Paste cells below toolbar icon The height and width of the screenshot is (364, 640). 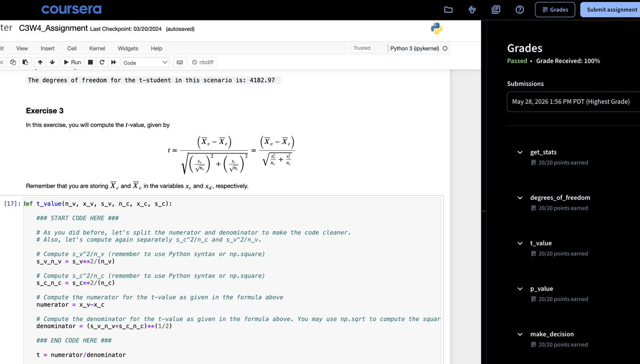pos(25,62)
